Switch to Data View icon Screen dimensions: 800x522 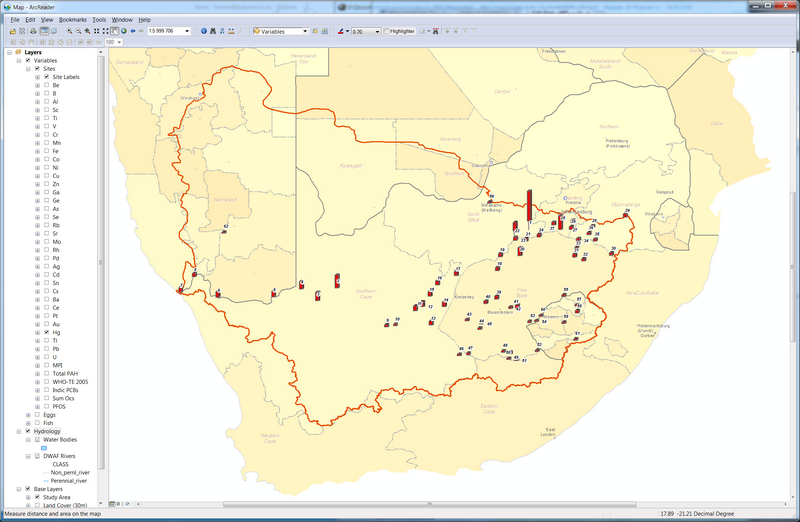point(44,31)
